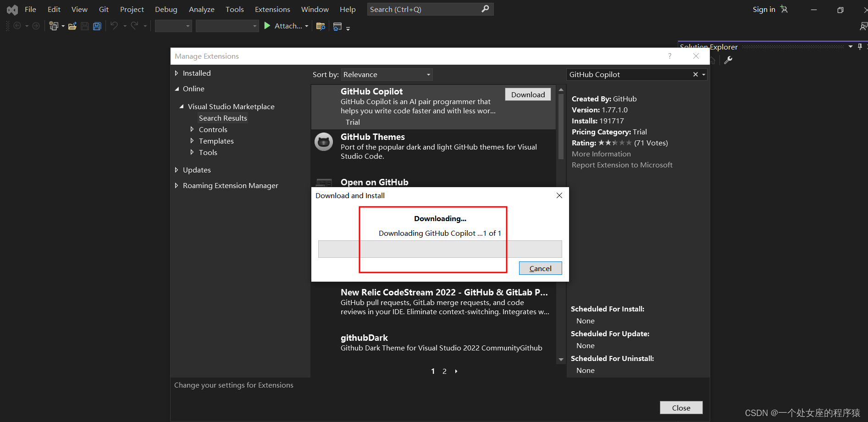Collapse the Visual Studio Marketplace node
Viewport: 868px width, 422px height.
click(182, 106)
